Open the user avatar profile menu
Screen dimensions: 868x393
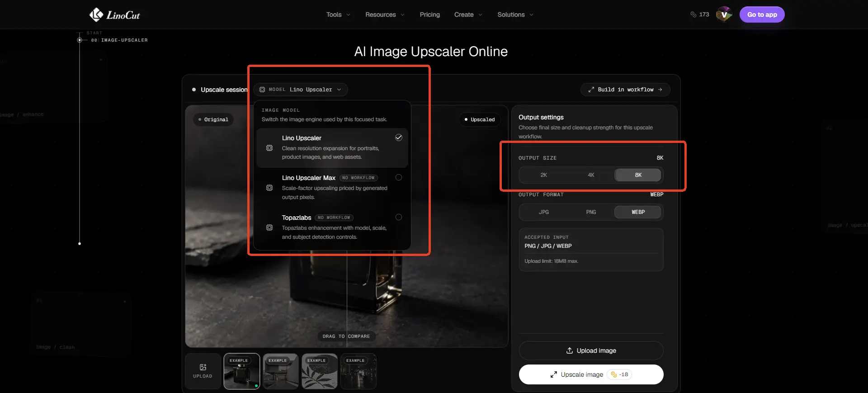(724, 14)
